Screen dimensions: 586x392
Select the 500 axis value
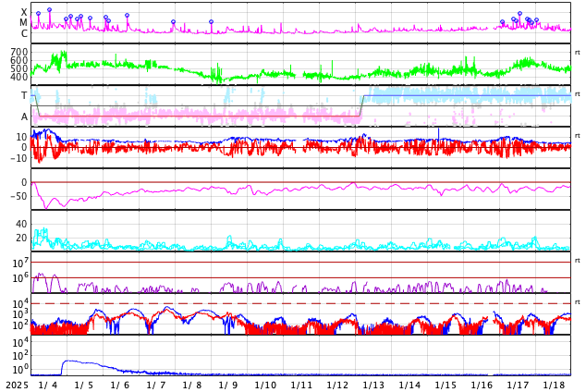tap(19, 68)
